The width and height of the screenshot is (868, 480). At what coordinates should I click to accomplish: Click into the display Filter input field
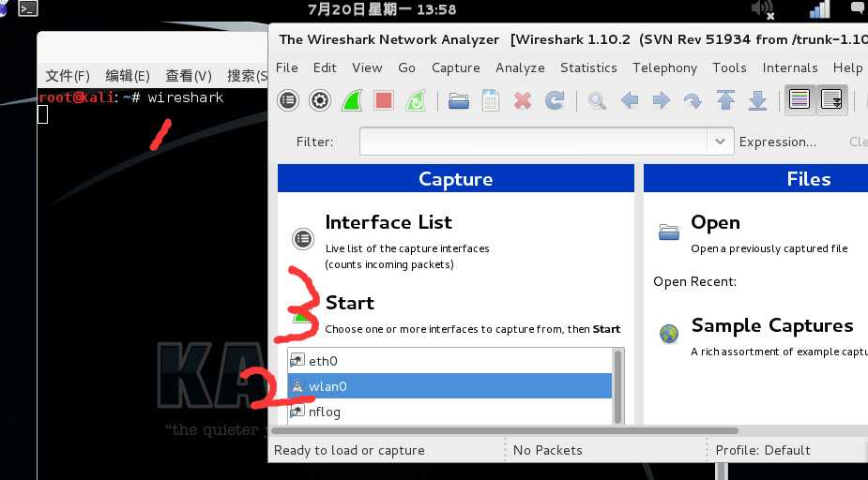pyautogui.click(x=534, y=141)
